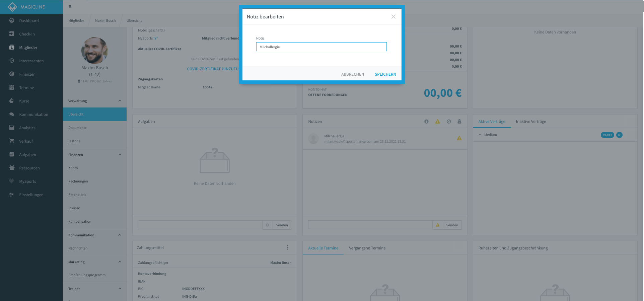This screenshot has width=644, height=301.
Task: Filter notes by info icon
Action: (426, 122)
